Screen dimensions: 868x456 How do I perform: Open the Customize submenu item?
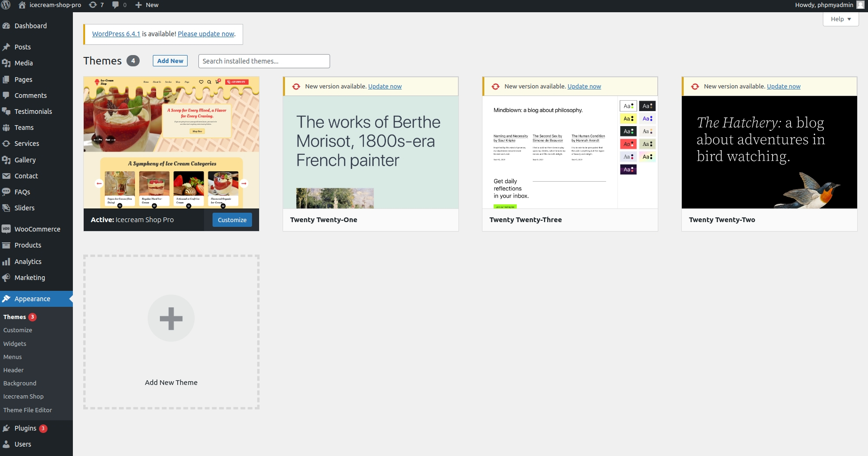click(x=18, y=330)
